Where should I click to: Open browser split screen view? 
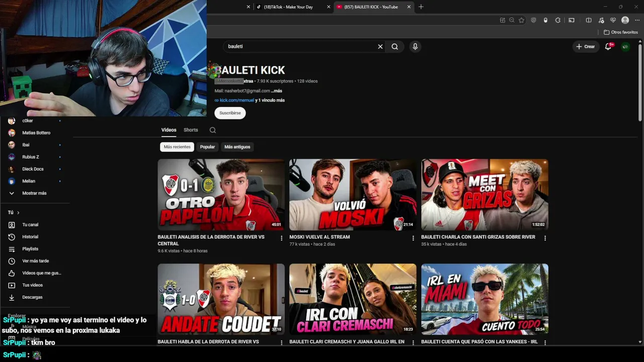(x=589, y=20)
